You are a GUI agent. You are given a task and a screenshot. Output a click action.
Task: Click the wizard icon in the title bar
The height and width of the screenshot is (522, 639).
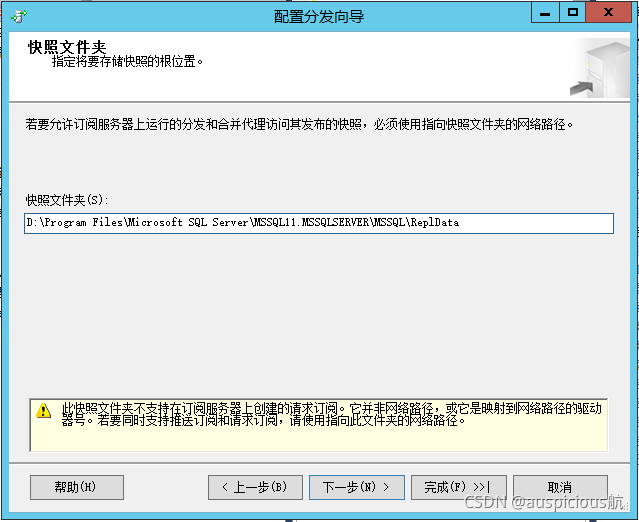[x=19, y=17]
